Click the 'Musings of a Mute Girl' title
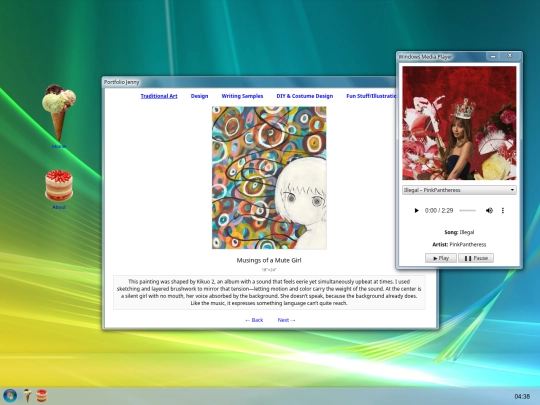The height and width of the screenshot is (405, 540). click(269, 260)
